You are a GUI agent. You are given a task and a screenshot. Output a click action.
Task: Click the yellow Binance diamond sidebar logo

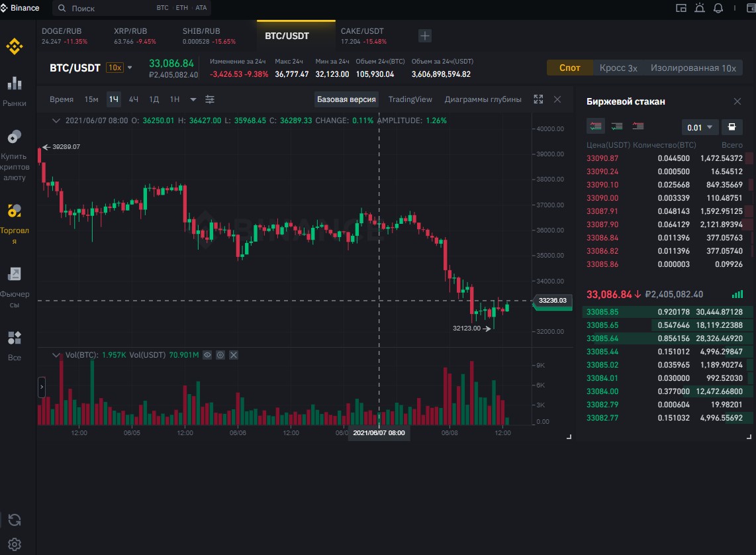point(15,46)
